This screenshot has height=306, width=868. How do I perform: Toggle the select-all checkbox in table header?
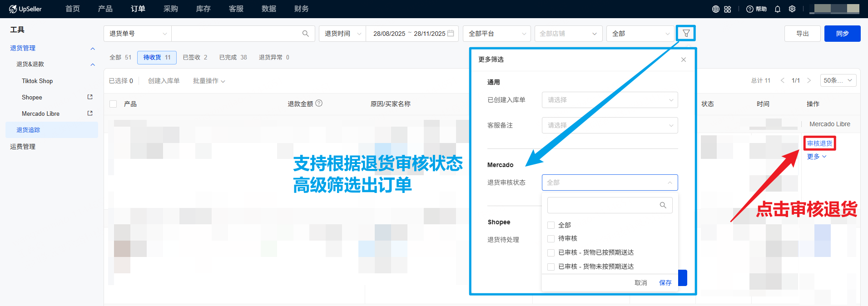point(113,104)
